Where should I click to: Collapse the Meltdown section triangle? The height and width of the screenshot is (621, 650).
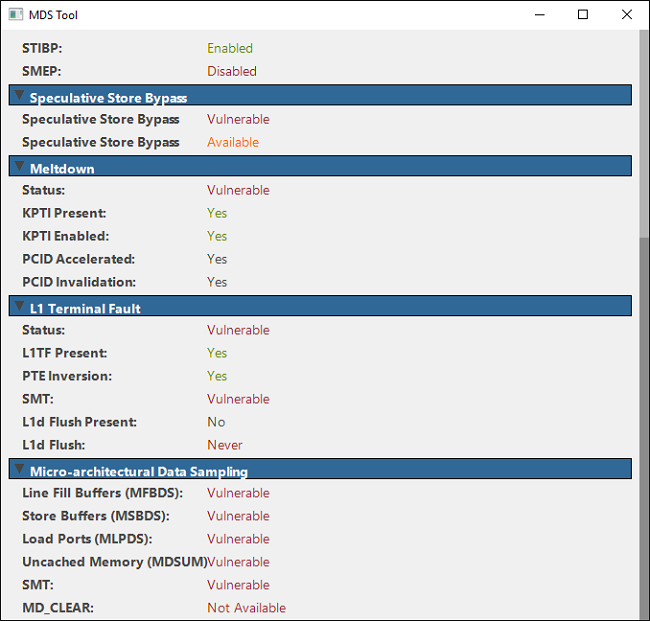(x=18, y=165)
